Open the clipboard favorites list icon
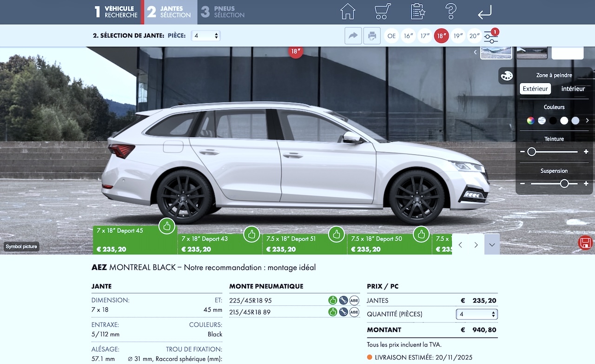This screenshot has height=364, width=595. [418, 12]
